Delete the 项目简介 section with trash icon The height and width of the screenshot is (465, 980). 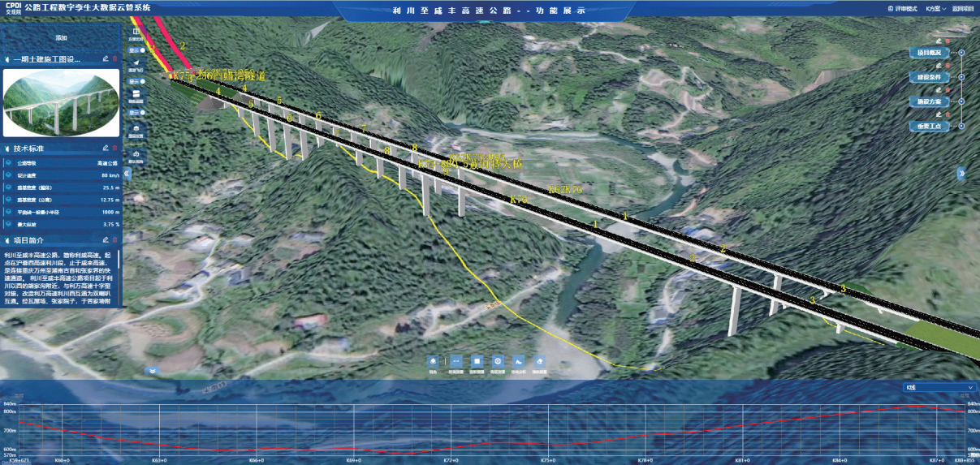[x=114, y=240]
